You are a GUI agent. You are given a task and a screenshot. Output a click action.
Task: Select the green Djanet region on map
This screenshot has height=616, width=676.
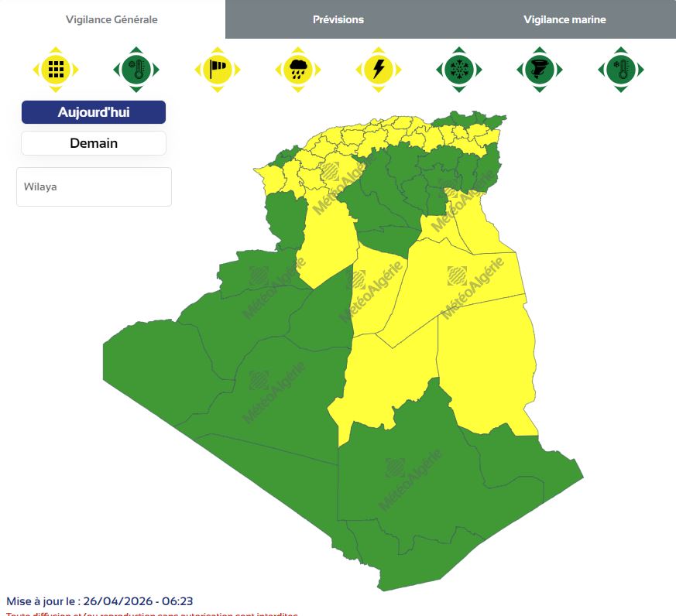(x=527, y=472)
